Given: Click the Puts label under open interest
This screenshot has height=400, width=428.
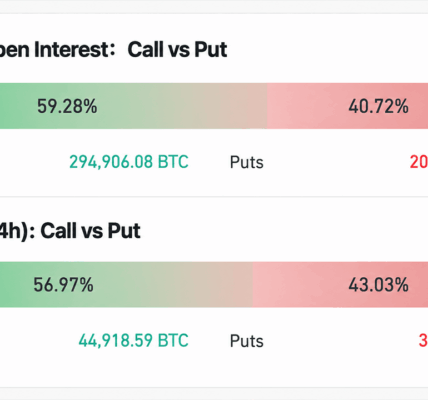Looking at the screenshot, I should pyautogui.click(x=247, y=162).
